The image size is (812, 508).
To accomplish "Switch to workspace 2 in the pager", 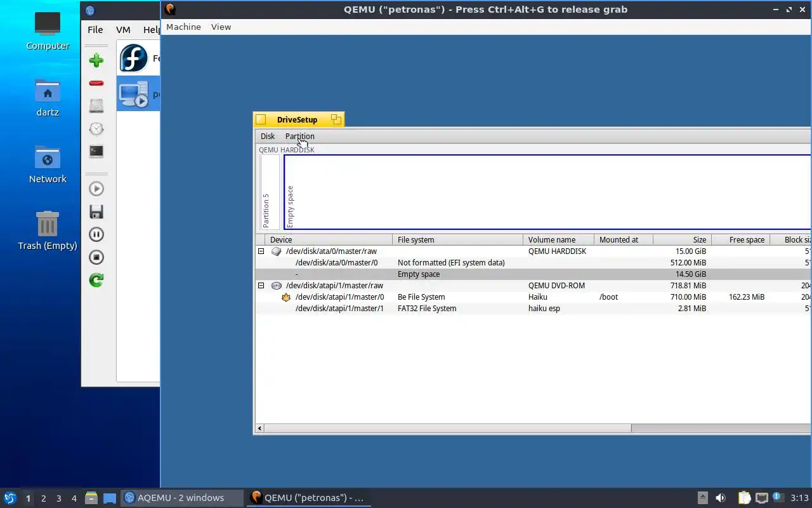I will coord(43,498).
